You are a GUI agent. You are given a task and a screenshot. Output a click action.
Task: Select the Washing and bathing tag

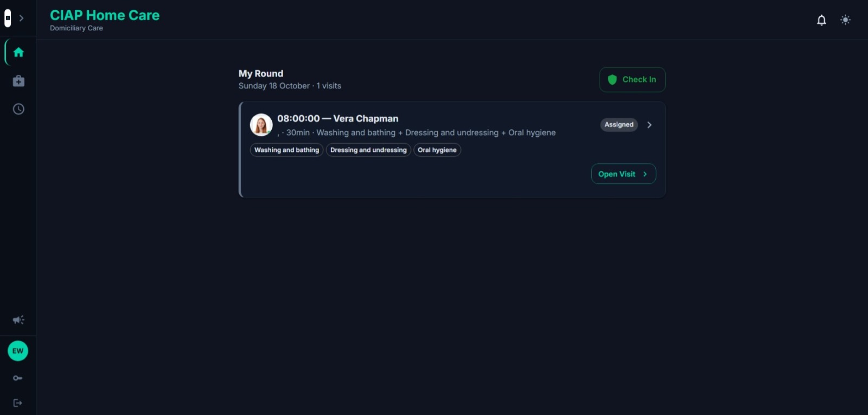286,150
